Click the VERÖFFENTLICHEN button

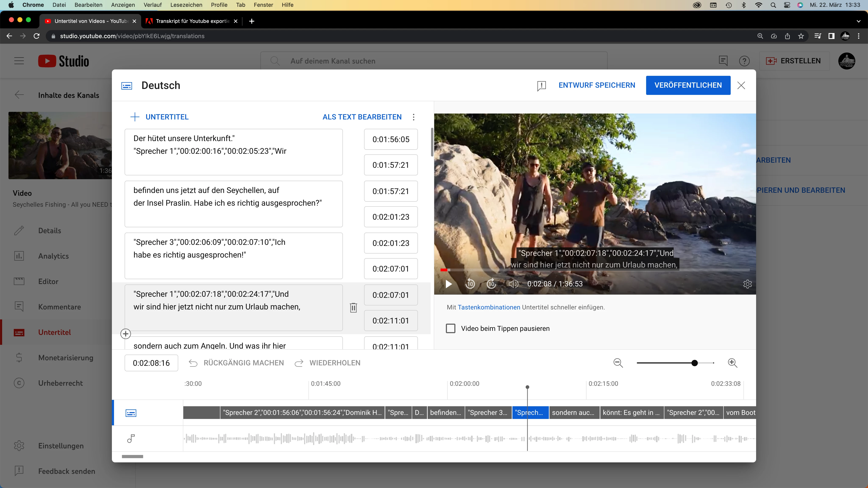point(688,85)
